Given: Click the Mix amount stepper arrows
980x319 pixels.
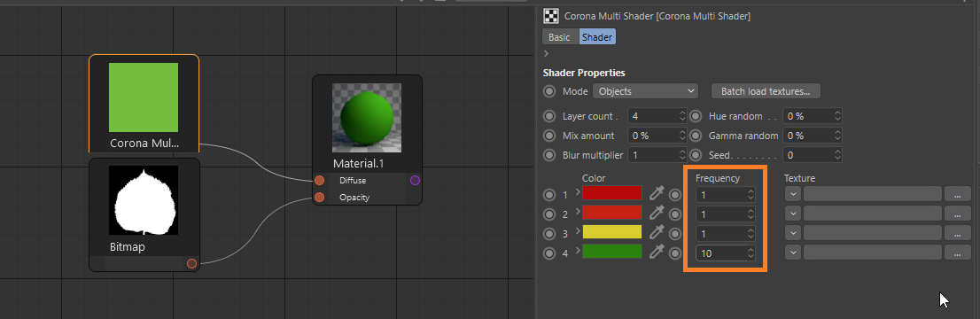Looking at the screenshot, I should click(682, 136).
